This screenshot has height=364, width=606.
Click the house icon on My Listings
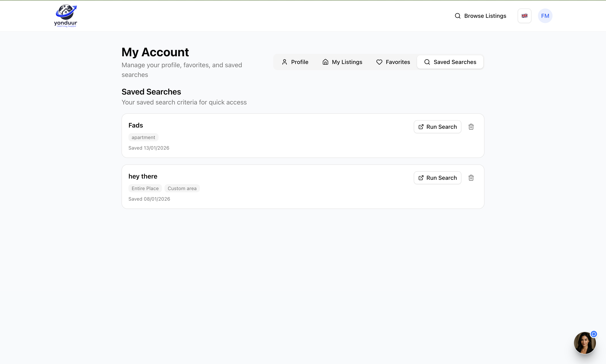point(325,62)
